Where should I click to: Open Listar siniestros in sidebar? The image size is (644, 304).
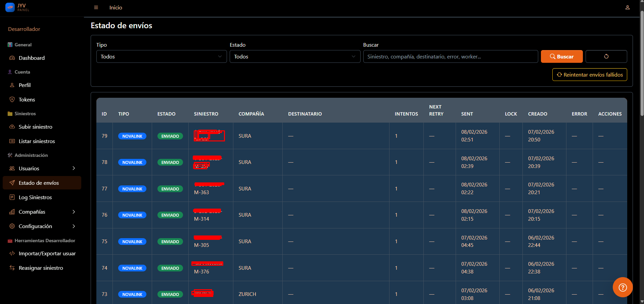tap(37, 141)
